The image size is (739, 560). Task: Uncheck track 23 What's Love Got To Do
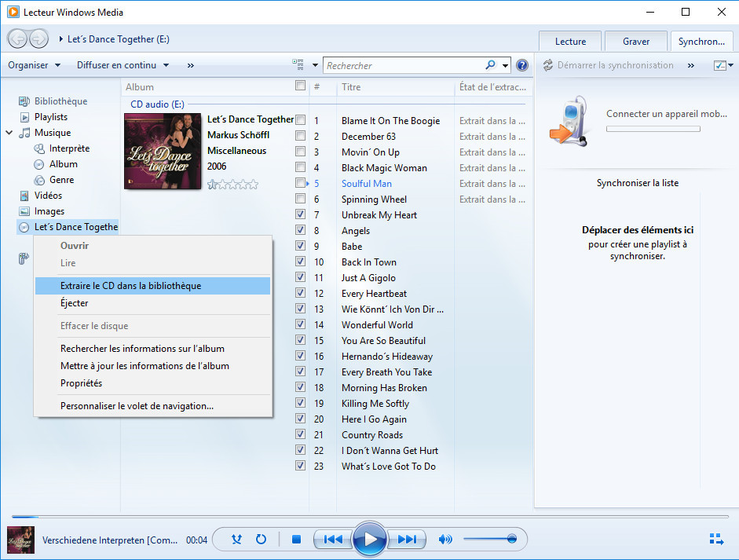click(300, 466)
